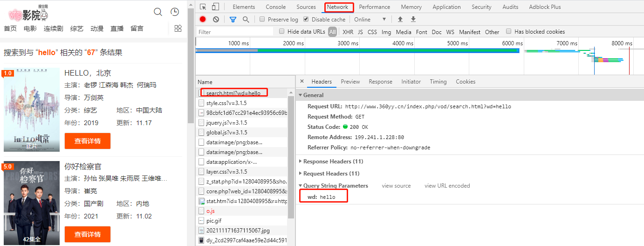The image size is (644, 246).
Task: Activate the inspect element picker icon
Action: click(x=203, y=7)
